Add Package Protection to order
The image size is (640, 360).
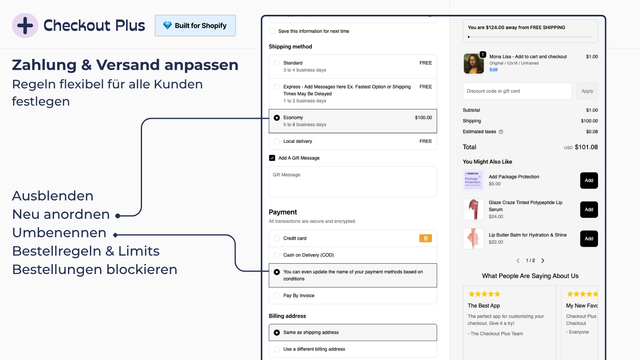pos(589,180)
